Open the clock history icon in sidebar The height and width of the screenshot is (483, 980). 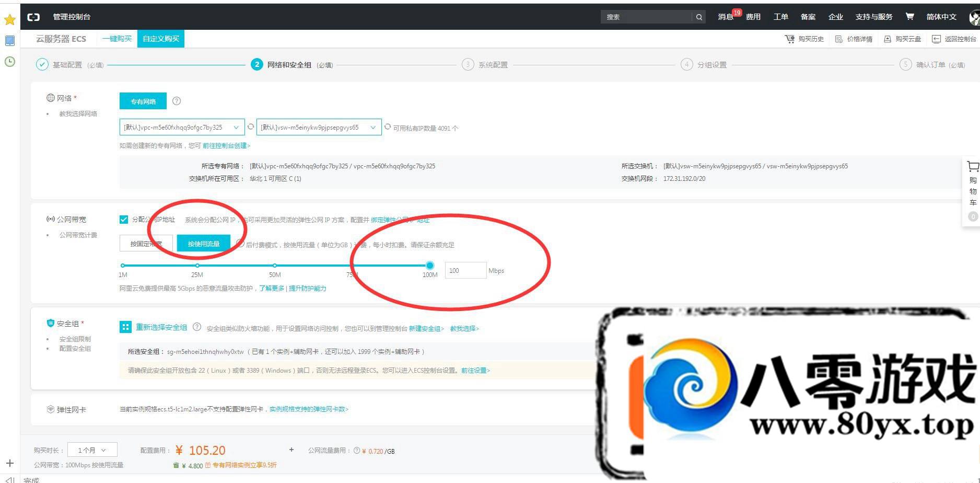coord(9,62)
